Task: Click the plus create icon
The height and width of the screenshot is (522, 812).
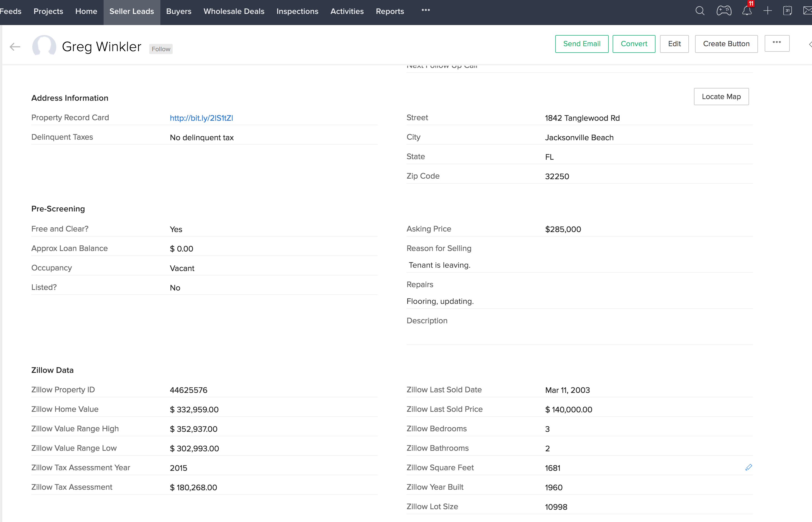Action: 767,11
